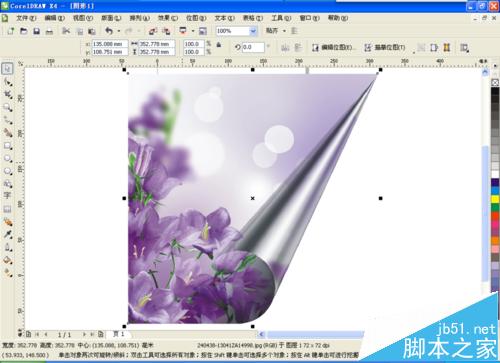Click the rotation angle field 0.0

pos(253,47)
